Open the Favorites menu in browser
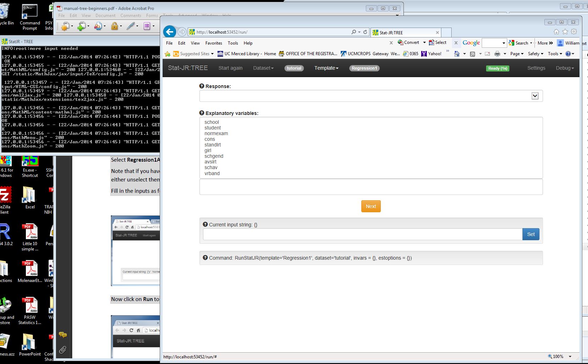 214,43
